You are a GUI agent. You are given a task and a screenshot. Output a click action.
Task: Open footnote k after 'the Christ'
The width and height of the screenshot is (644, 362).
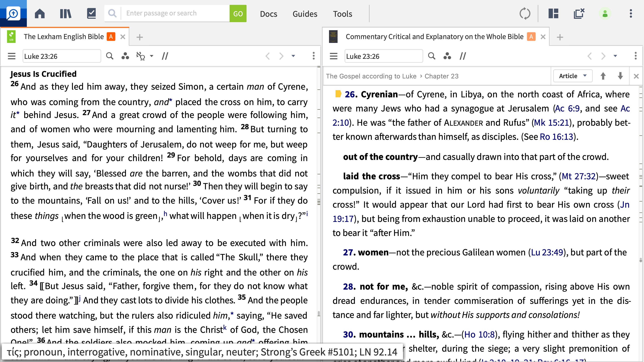click(225, 327)
